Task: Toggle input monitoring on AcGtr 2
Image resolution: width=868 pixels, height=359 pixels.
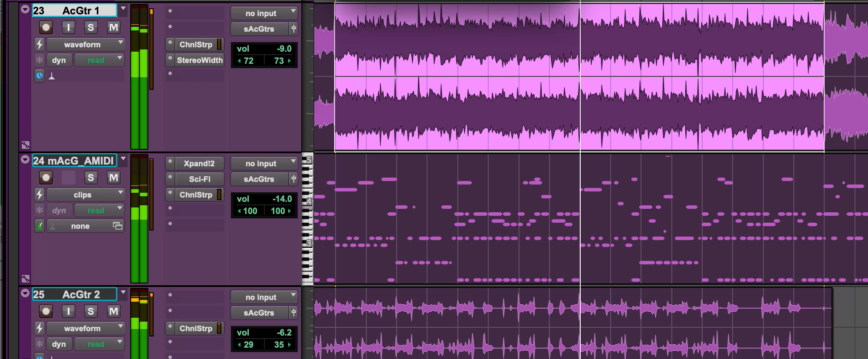Action: click(68, 311)
